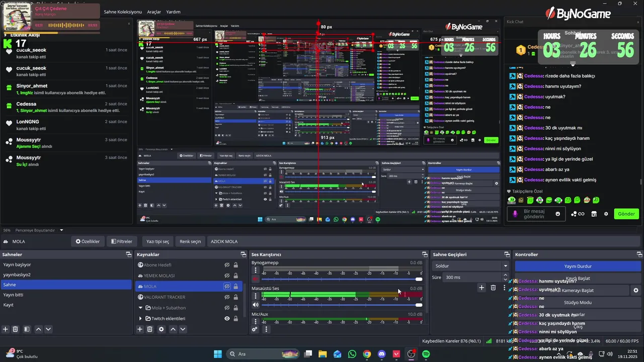Send chat message with Gönder button

point(626,214)
